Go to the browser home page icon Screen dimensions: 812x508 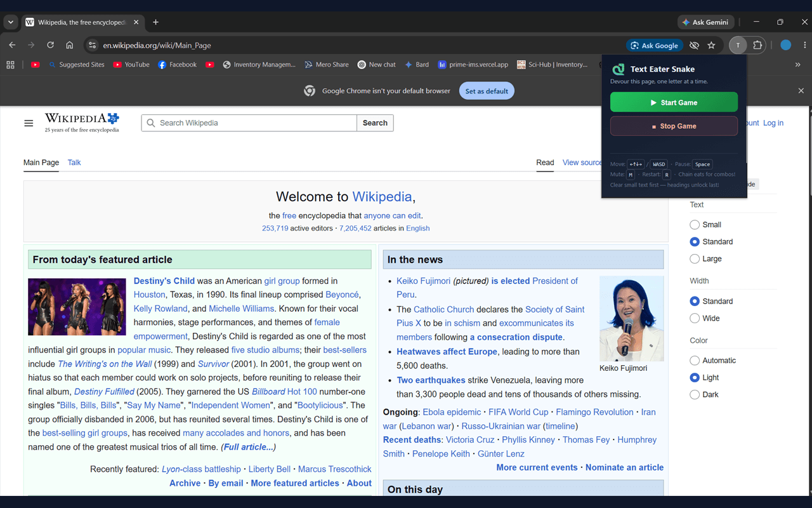coord(70,45)
